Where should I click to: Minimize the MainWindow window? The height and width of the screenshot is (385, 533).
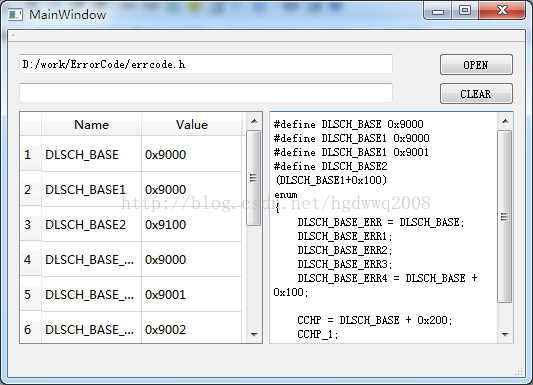click(438, 11)
